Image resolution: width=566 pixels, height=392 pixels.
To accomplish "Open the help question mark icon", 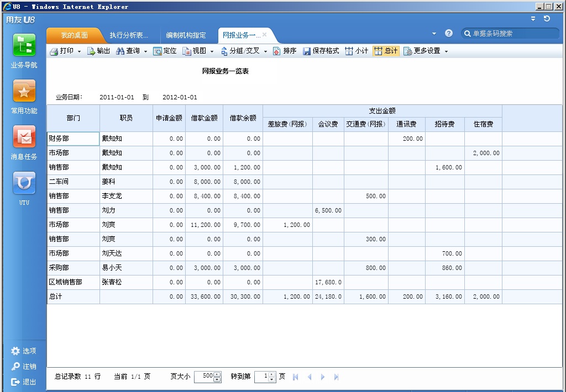I will tap(449, 33).
